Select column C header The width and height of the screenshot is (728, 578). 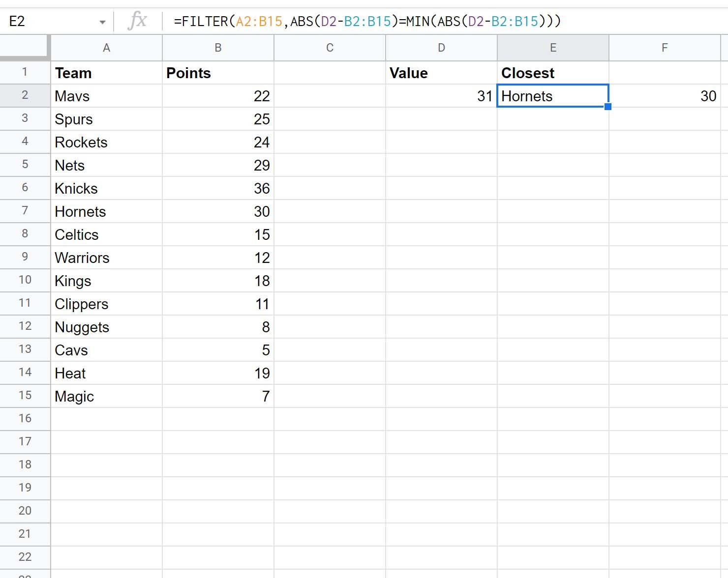(x=330, y=48)
